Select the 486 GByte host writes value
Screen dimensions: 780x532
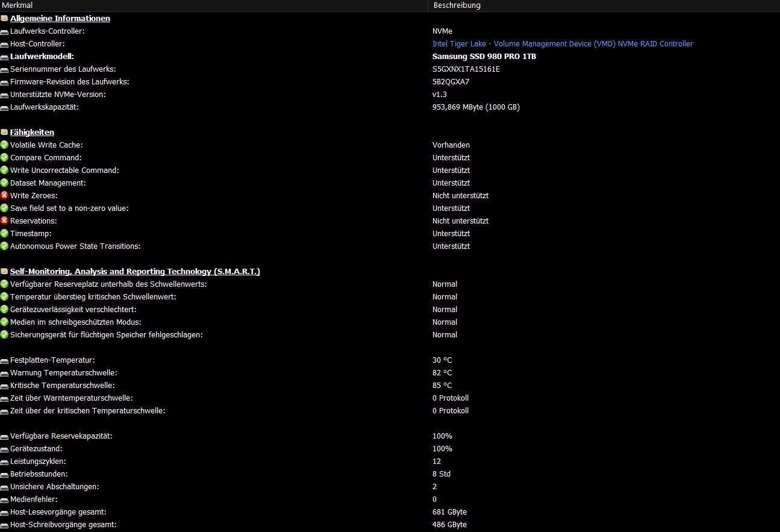coord(449,525)
